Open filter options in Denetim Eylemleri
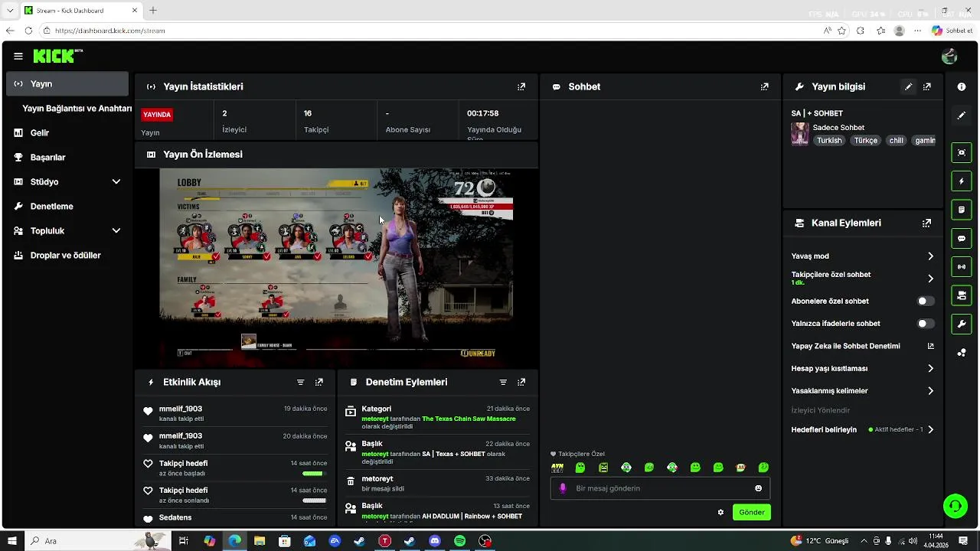 pos(503,382)
